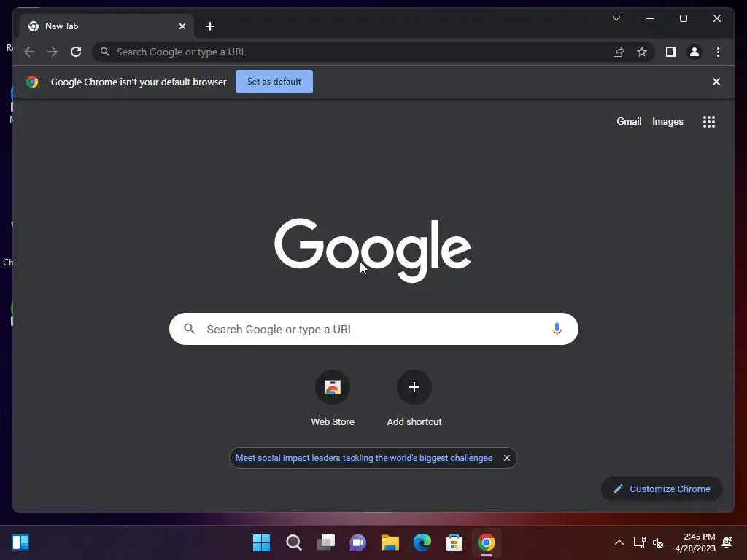The image size is (747, 560).
Task: Open the Windows Start menu
Action: [262, 542]
